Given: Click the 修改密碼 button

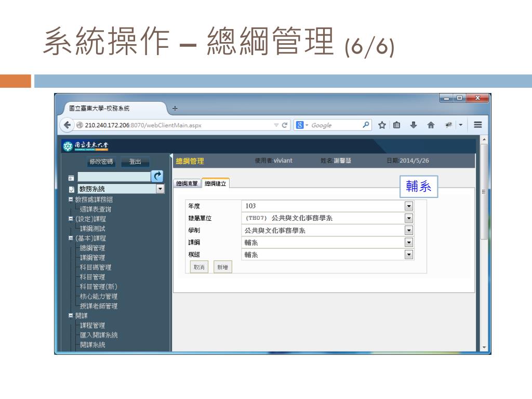Looking at the screenshot, I should [x=101, y=162].
